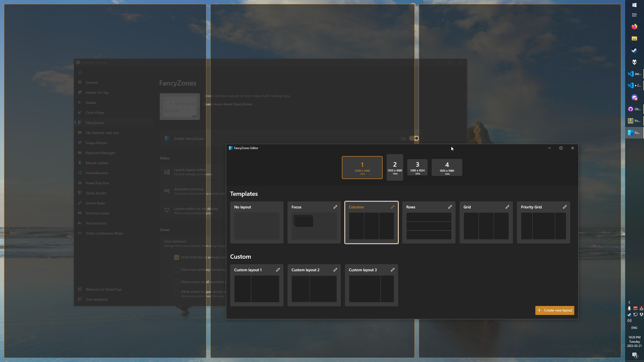Open Activation shortcut setting
Screen dimensions: 644x362
point(193,191)
